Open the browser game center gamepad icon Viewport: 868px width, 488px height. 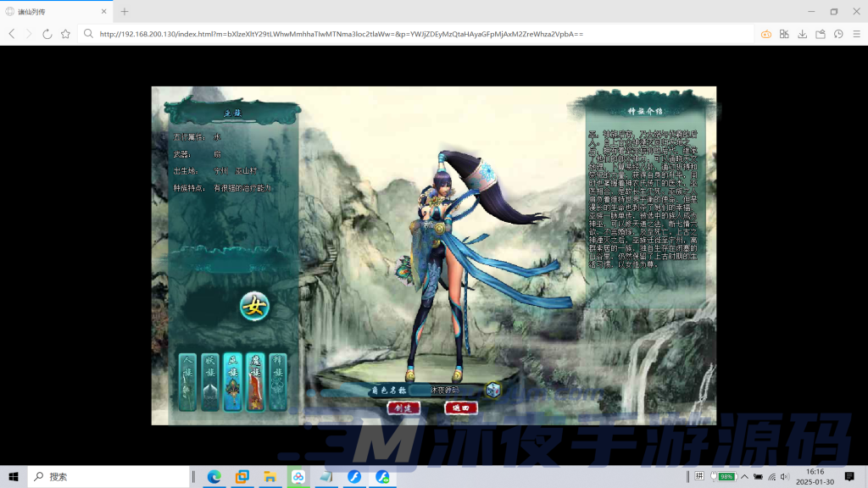[x=766, y=34]
